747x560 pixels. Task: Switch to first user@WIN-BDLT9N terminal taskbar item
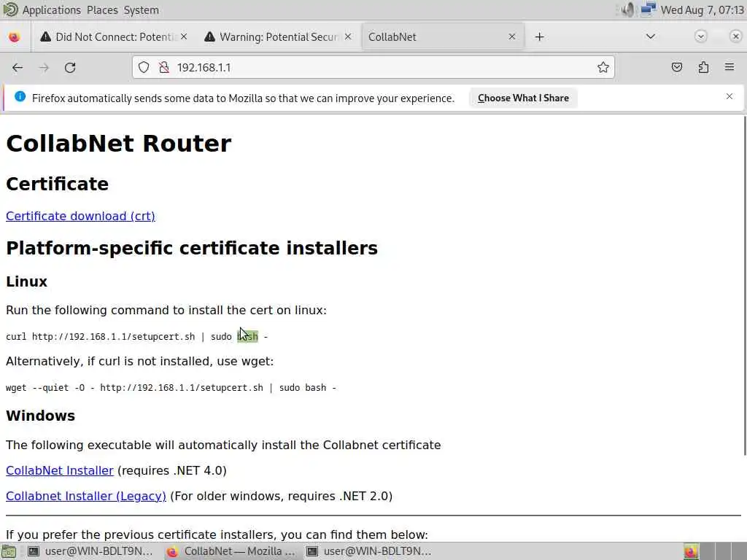tap(90, 551)
